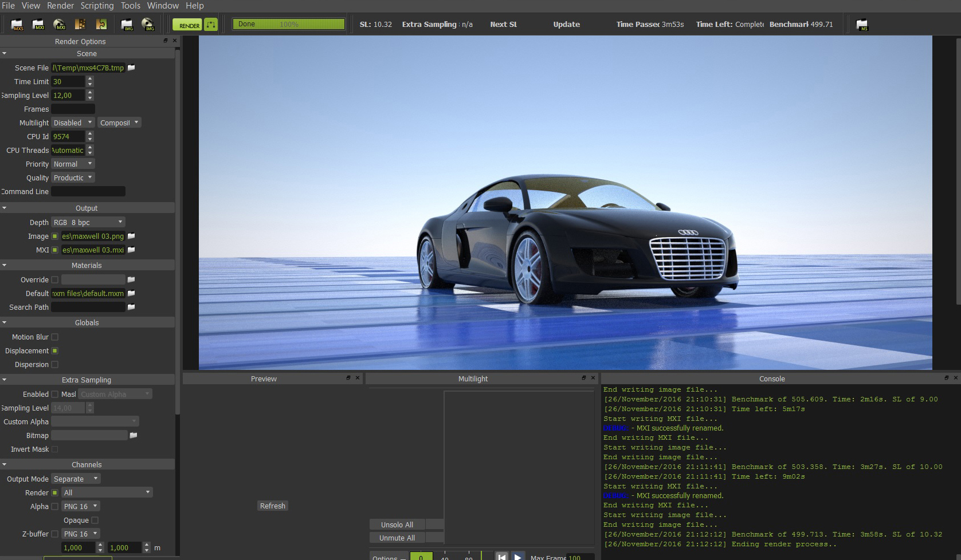Image resolution: width=961 pixels, height=560 pixels.
Task: Open the Output Mode Separate dropdown
Action: coord(76,479)
